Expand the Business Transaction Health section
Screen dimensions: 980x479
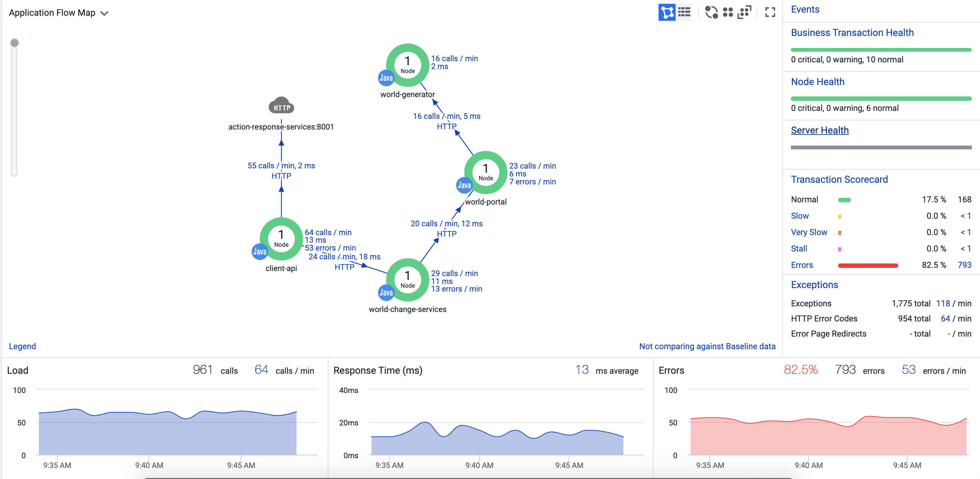pyautogui.click(x=852, y=33)
